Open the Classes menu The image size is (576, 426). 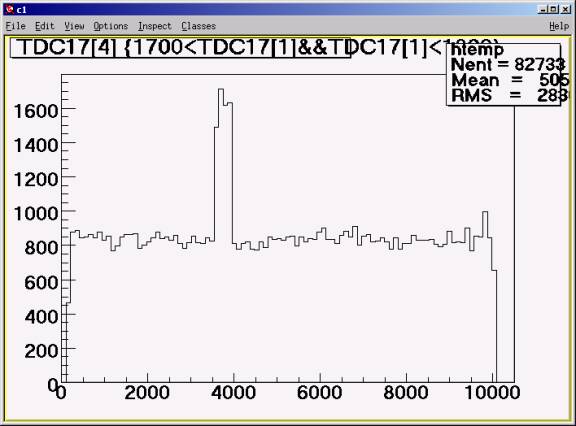[198, 26]
